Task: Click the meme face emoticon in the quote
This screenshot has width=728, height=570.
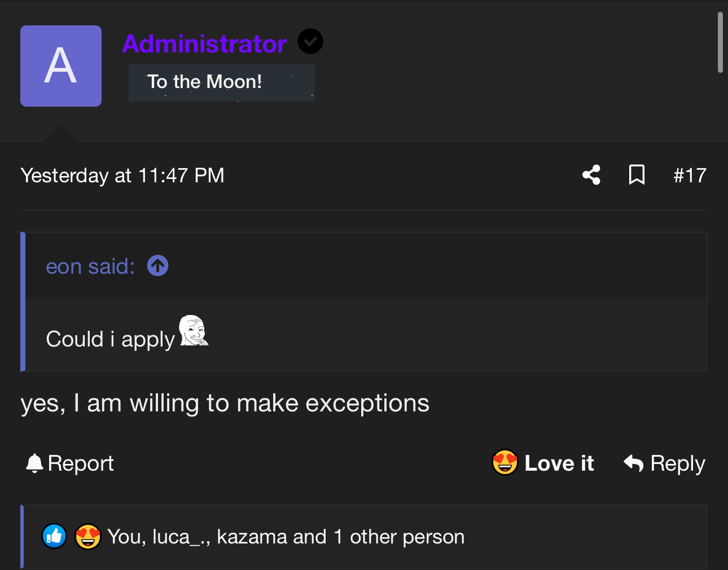Action: (194, 330)
